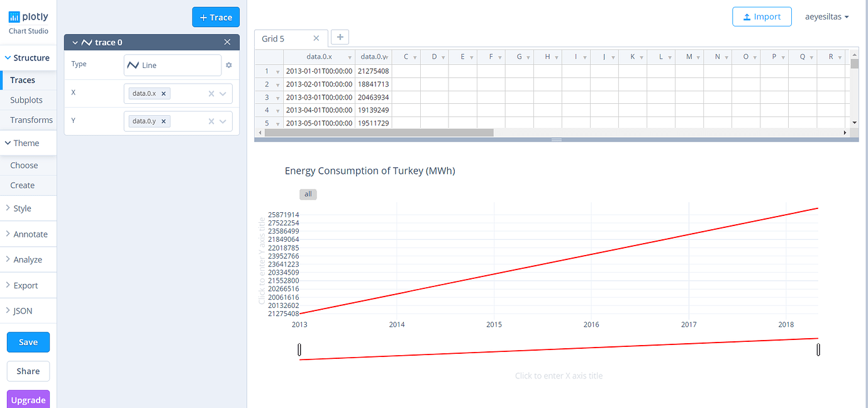
Task: Click grid vertical scrollbar down arrow
Action: (854, 122)
